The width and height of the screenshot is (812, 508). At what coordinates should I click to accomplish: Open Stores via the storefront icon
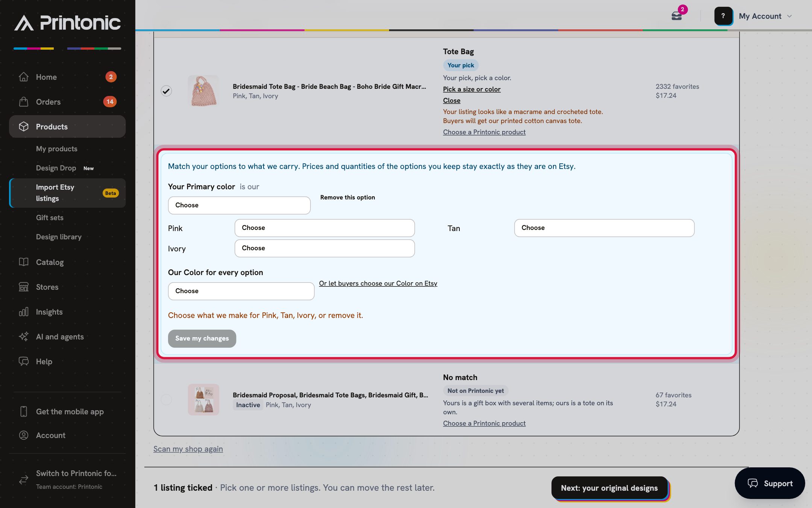pyautogui.click(x=24, y=287)
